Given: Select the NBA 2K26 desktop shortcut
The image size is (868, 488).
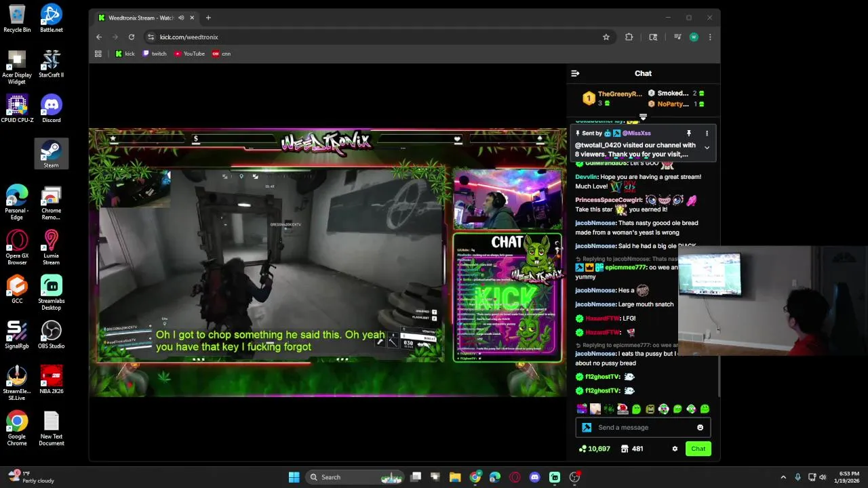Looking at the screenshot, I should (x=52, y=380).
